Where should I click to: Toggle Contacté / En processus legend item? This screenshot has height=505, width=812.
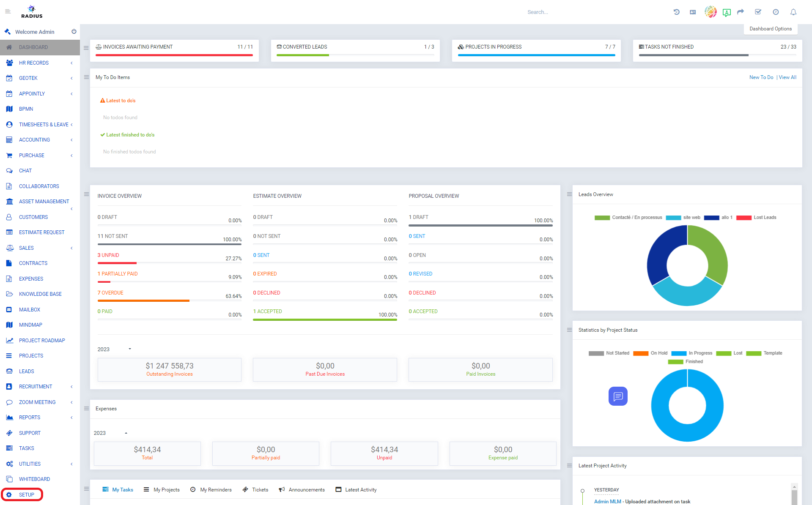tap(628, 217)
